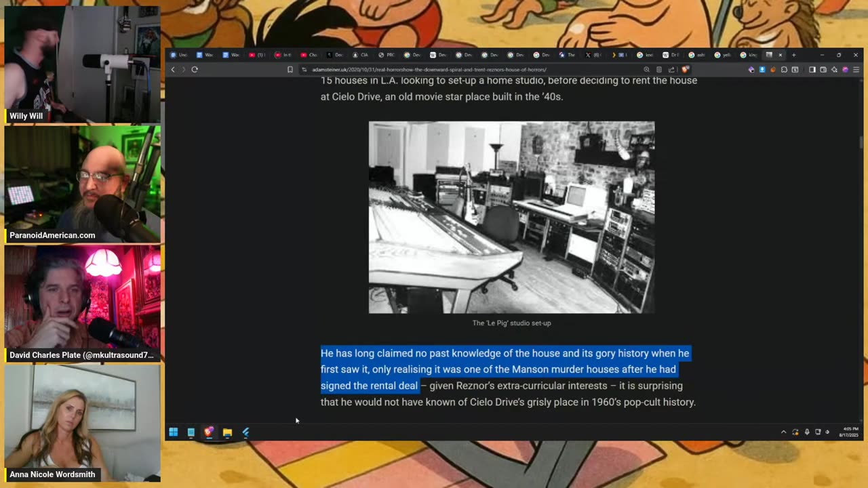Open the blue Flutter-style taskbar app
The height and width of the screenshot is (488, 868).
tap(245, 432)
